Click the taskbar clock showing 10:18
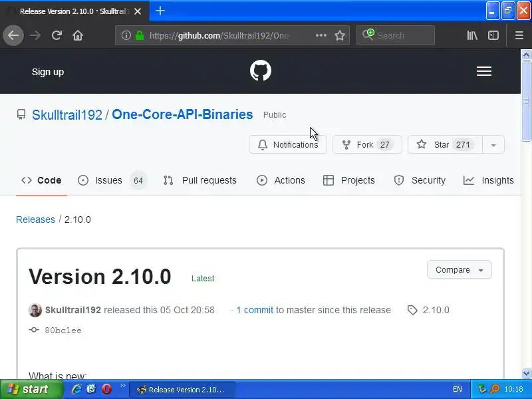The height and width of the screenshot is (399, 532). click(x=513, y=389)
